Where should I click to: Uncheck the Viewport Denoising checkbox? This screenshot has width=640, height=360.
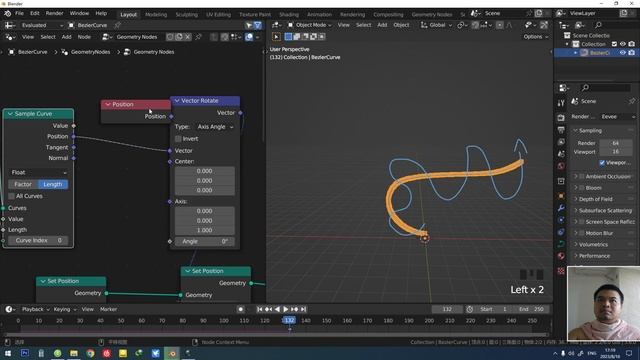click(x=602, y=163)
